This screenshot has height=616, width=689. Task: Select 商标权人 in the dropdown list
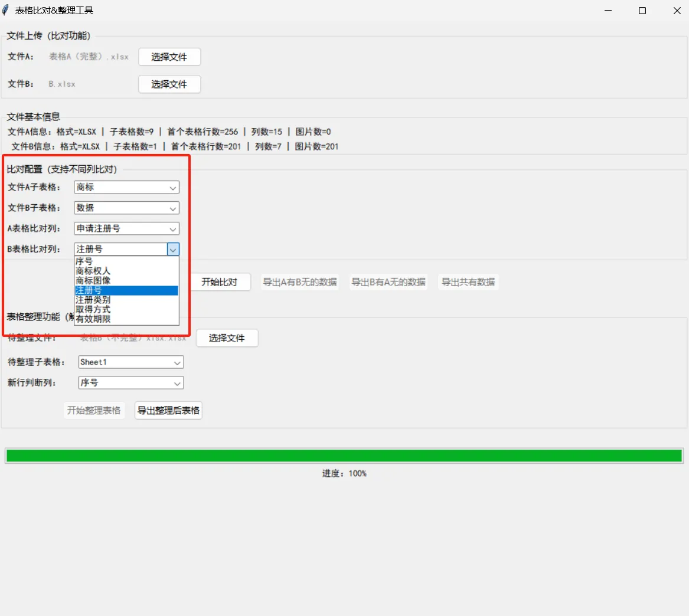[x=126, y=271]
